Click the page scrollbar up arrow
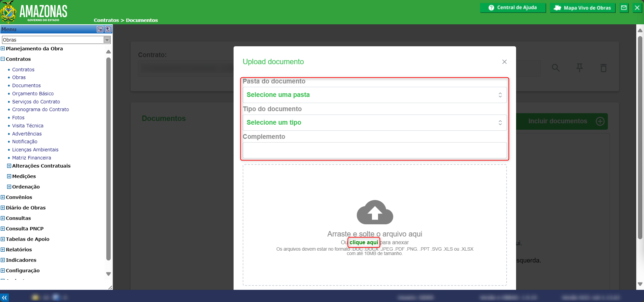Image resolution: width=644 pixels, height=302 pixels. (640, 30)
